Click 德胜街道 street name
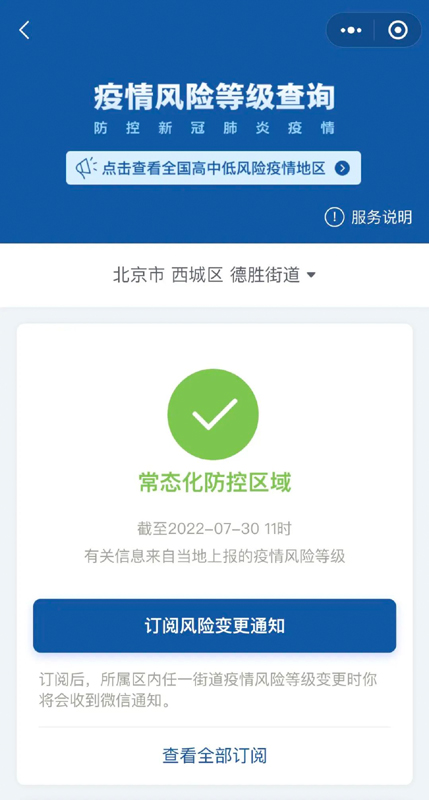Image resolution: width=429 pixels, height=800 pixels. tap(265, 276)
